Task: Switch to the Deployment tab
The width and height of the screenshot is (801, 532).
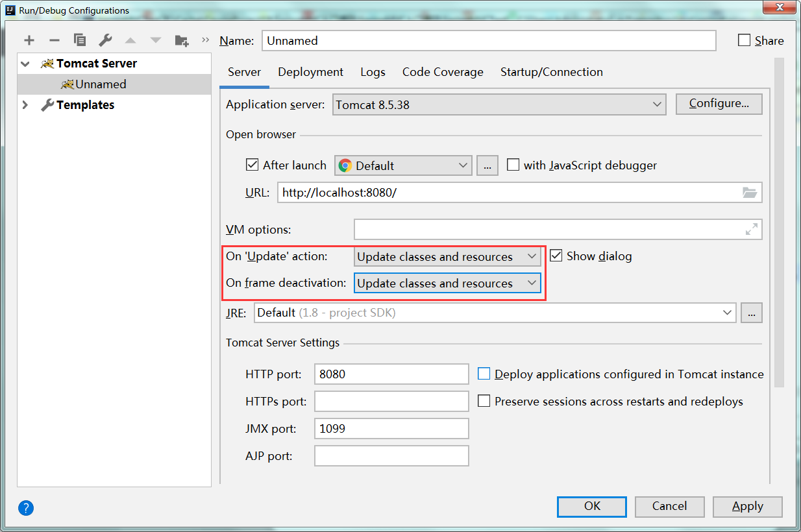Action: pos(311,72)
